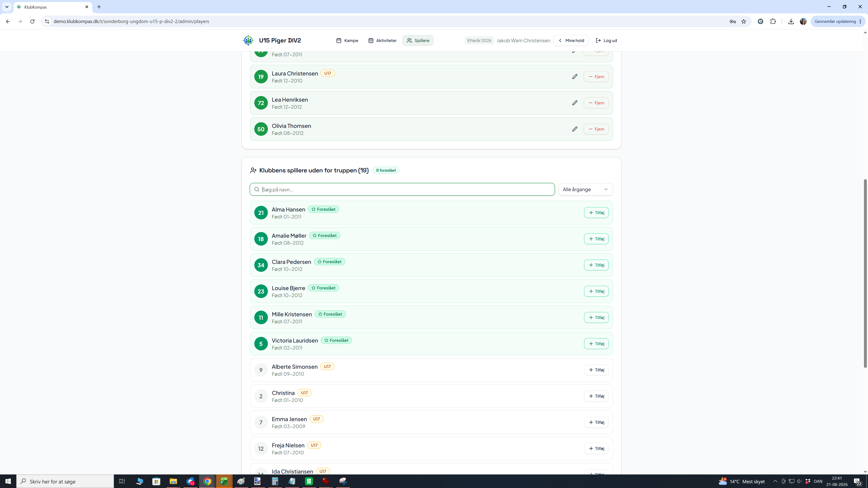This screenshot has height=488, width=868.
Task: Bookmark this page with star icon
Action: [x=744, y=21]
